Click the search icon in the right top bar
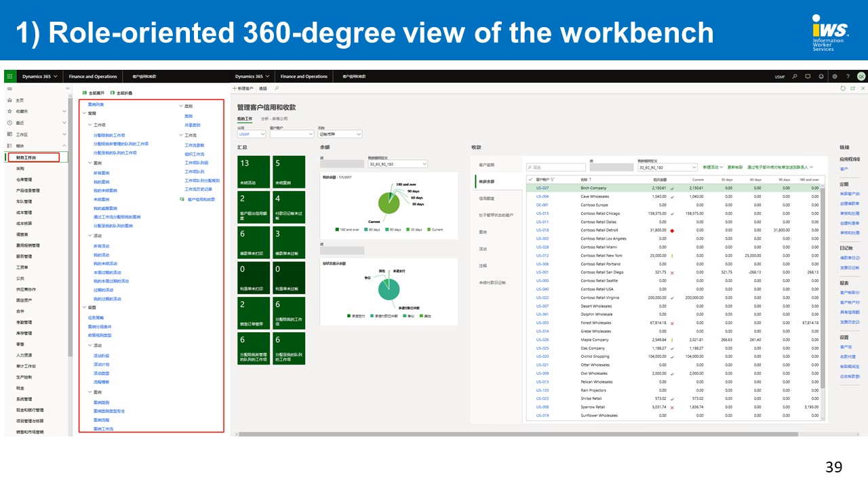This screenshot has height=488, width=868. (795, 77)
